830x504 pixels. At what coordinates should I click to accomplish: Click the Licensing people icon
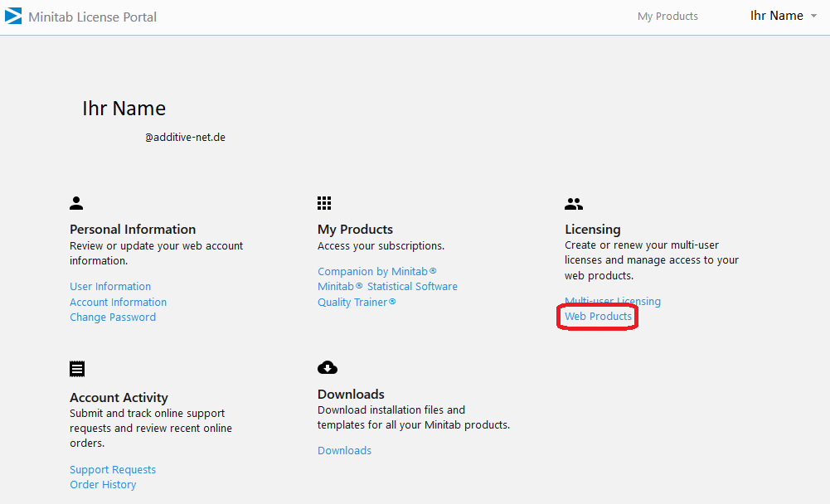pos(574,204)
